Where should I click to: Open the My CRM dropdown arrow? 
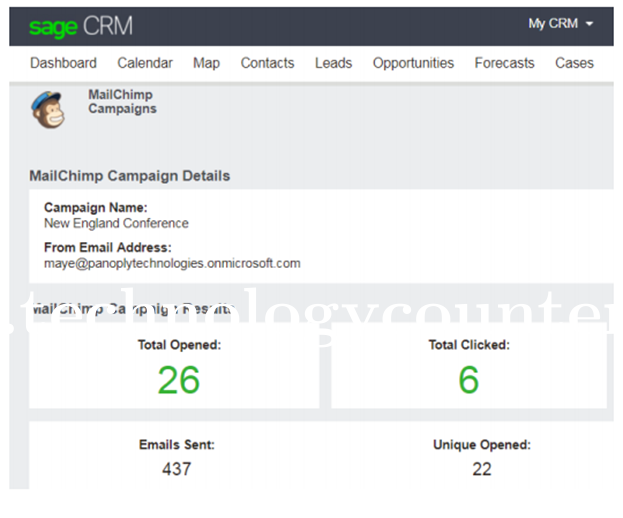590,24
